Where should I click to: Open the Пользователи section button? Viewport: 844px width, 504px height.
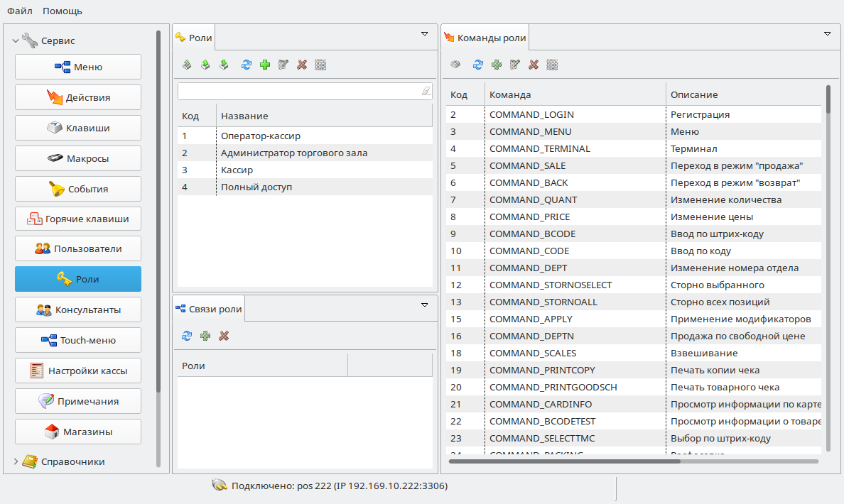[78, 248]
